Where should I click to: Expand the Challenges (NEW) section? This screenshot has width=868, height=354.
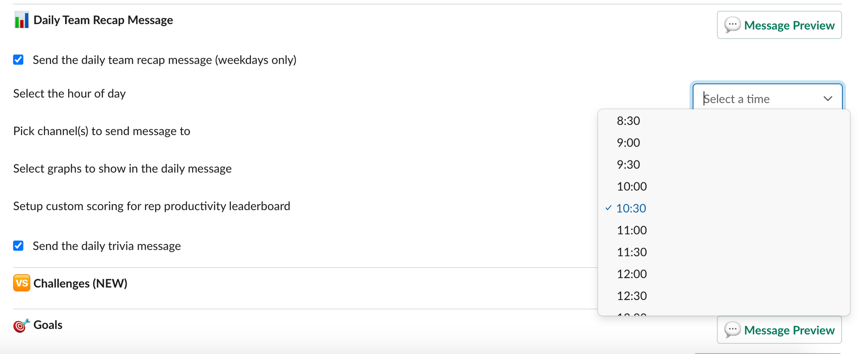(80, 283)
